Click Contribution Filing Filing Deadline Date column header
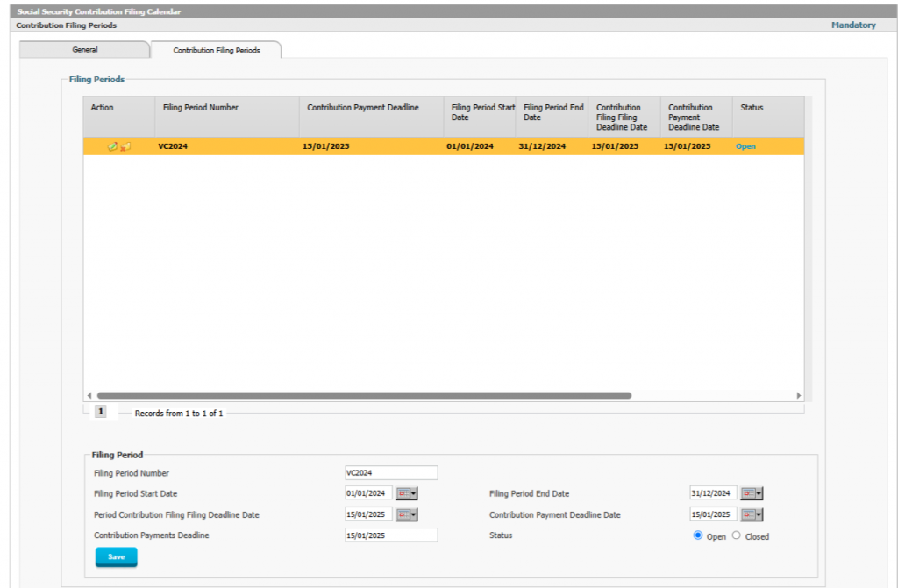898x588 pixels. (x=624, y=117)
